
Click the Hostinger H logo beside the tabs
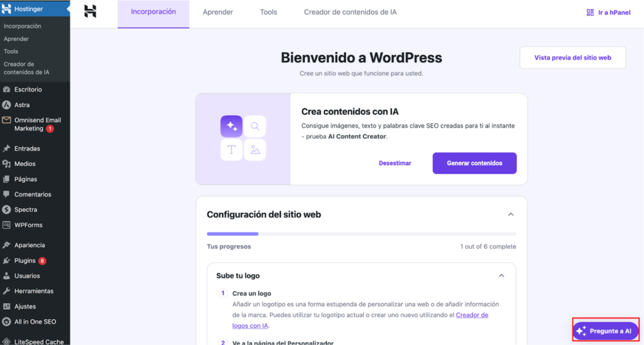coord(91,11)
